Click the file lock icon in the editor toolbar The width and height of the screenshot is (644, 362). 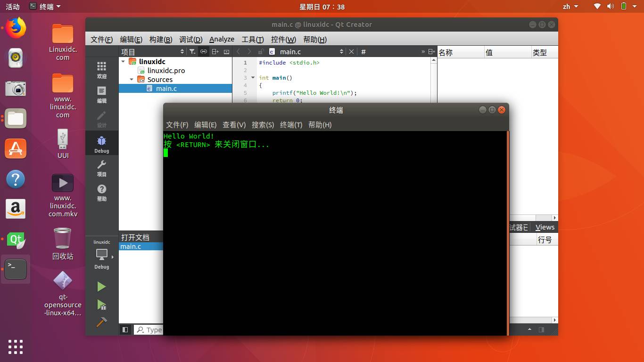[261, 51]
